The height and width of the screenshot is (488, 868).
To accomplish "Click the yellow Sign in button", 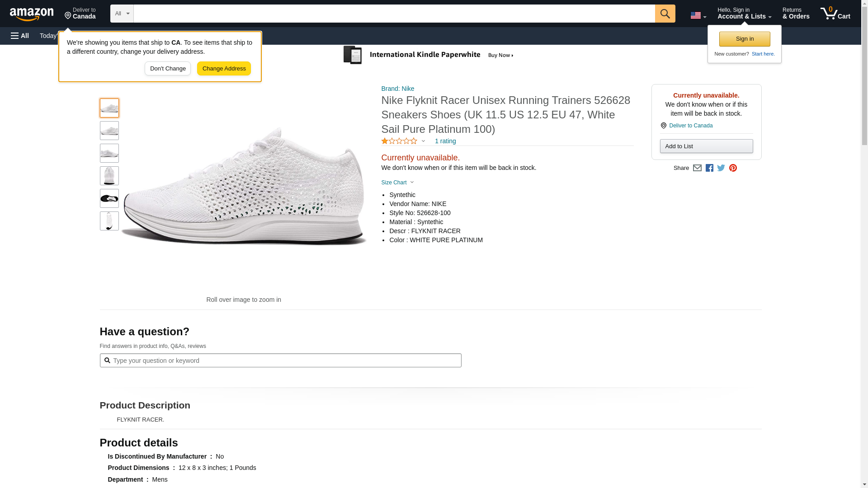I will (745, 39).
